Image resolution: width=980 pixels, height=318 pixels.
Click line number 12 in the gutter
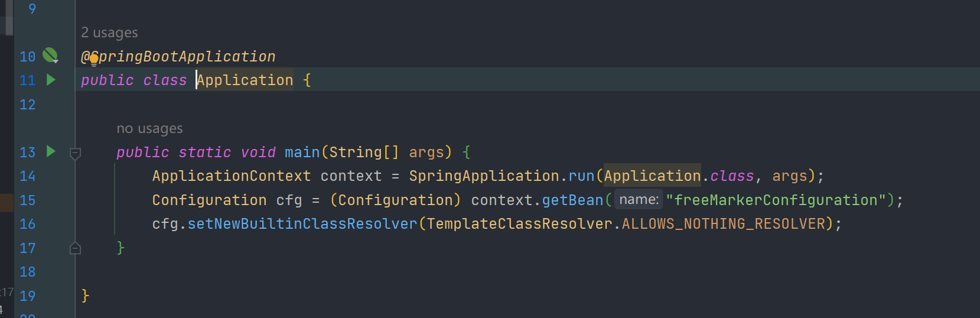click(28, 105)
